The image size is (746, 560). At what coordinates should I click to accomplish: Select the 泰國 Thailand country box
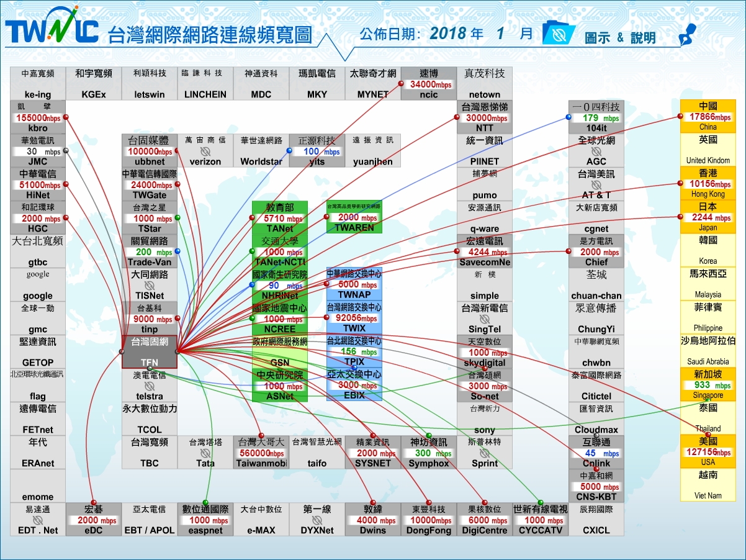point(708,418)
